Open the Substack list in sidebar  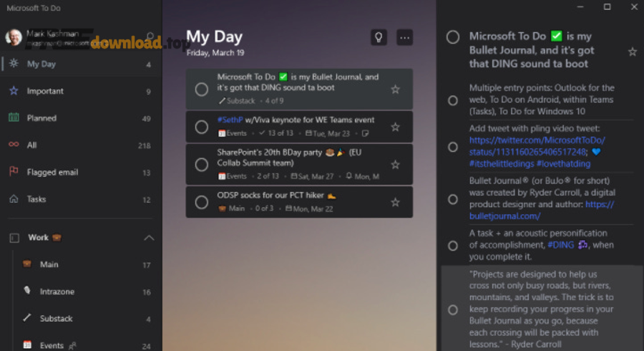(56, 319)
